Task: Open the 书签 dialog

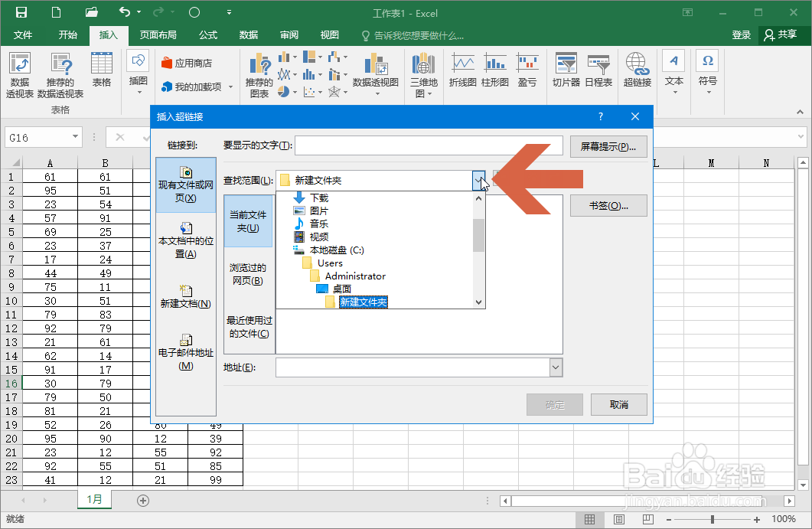Action: point(608,205)
